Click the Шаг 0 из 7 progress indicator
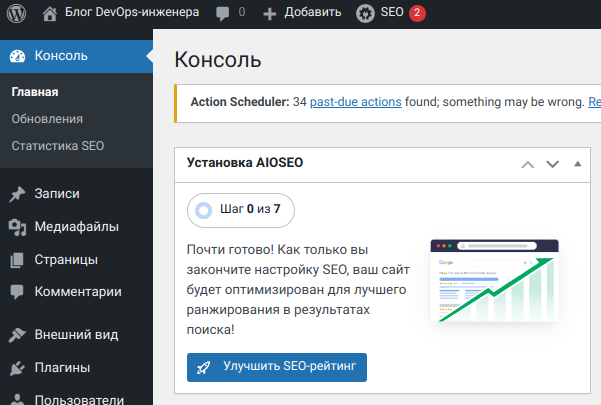This screenshot has width=601, height=405. point(241,210)
